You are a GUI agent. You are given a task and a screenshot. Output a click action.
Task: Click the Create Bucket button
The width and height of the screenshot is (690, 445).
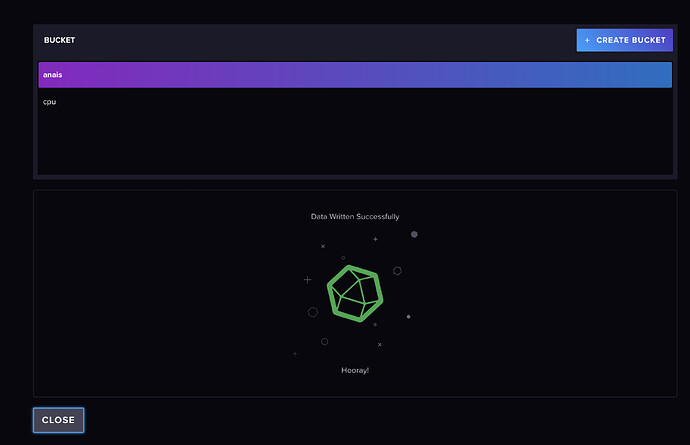[x=624, y=40]
